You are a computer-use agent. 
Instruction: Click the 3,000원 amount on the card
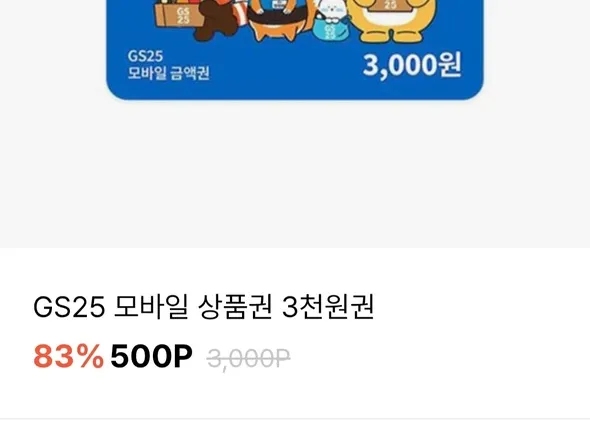tap(412, 65)
